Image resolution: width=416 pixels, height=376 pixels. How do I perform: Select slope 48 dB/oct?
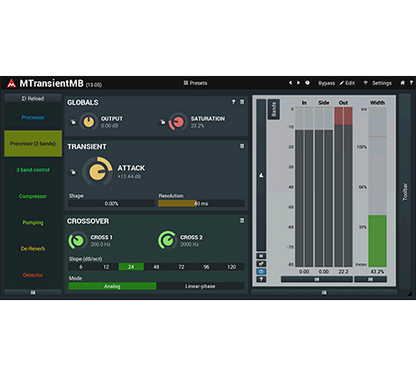156,267
